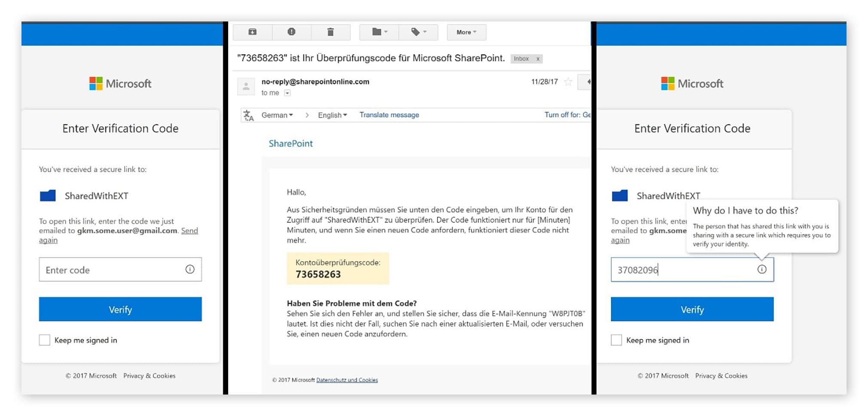This screenshot has width=868, height=416.
Task: Open the English target language dropdown
Action: point(332,115)
